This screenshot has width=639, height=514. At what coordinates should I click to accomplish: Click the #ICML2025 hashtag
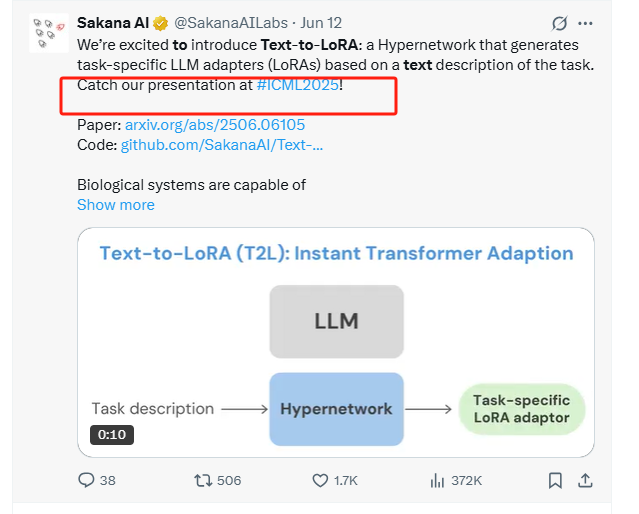coord(298,85)
